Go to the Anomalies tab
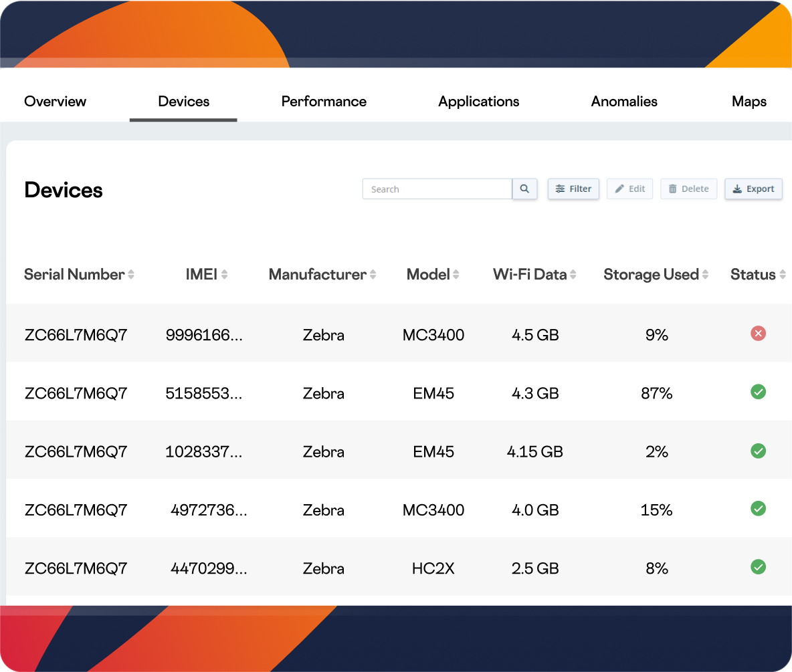Screen dimensions: 792x672 [624, 102]
